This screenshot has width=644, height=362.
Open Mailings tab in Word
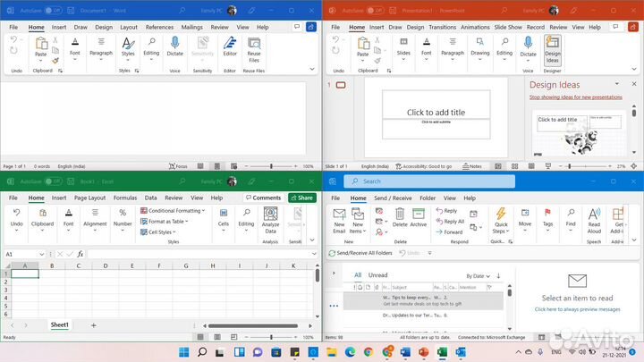click(191, 27)
